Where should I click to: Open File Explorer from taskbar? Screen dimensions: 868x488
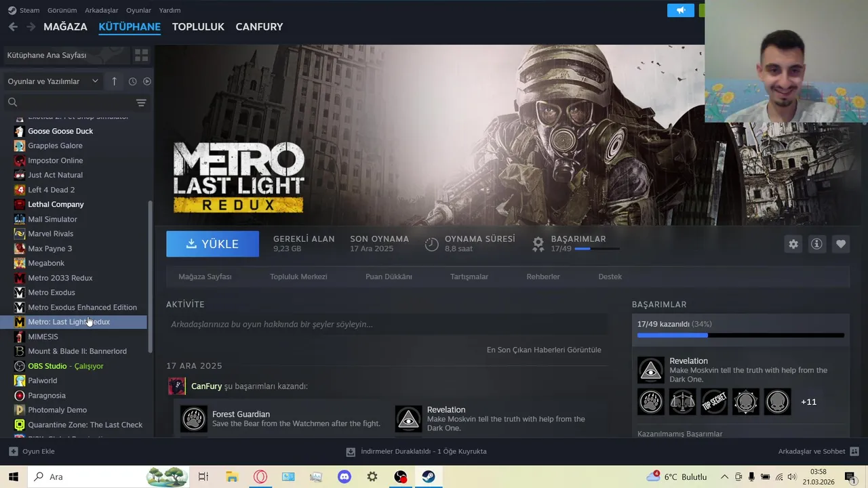[x=231, y=476]
